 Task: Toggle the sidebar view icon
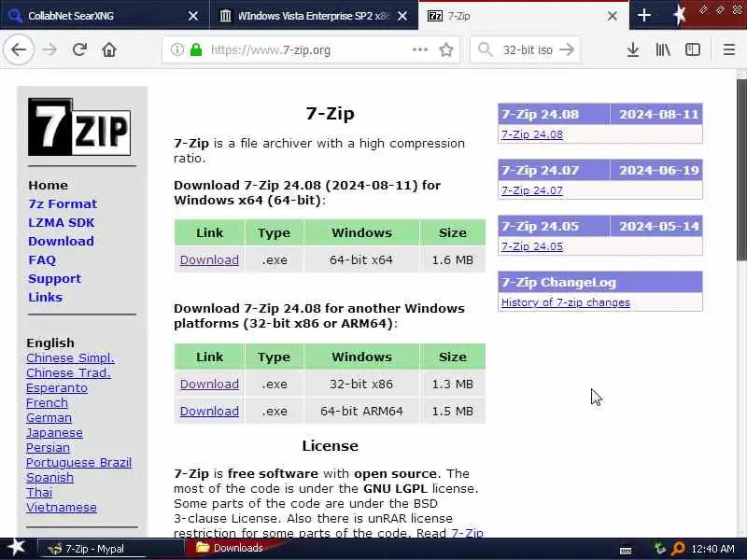[692, 49]
